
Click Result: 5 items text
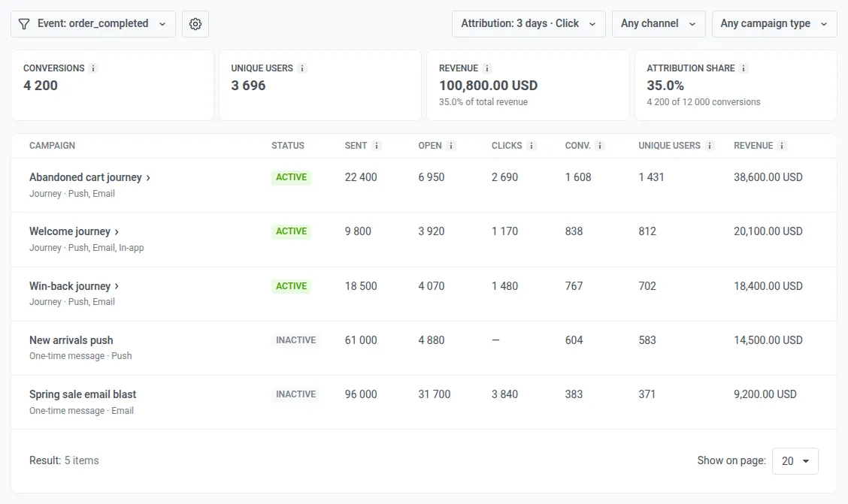click(x=64, y=460)
